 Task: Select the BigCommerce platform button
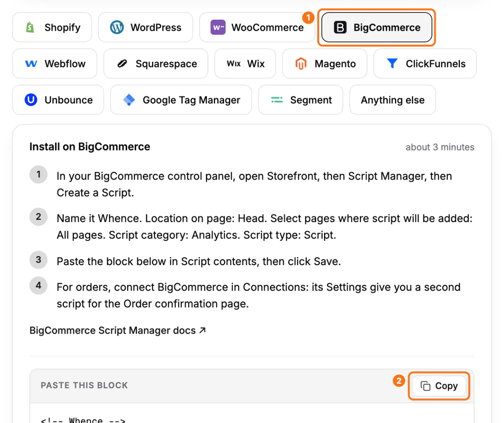pyautogui.click(x=377, y=27)
